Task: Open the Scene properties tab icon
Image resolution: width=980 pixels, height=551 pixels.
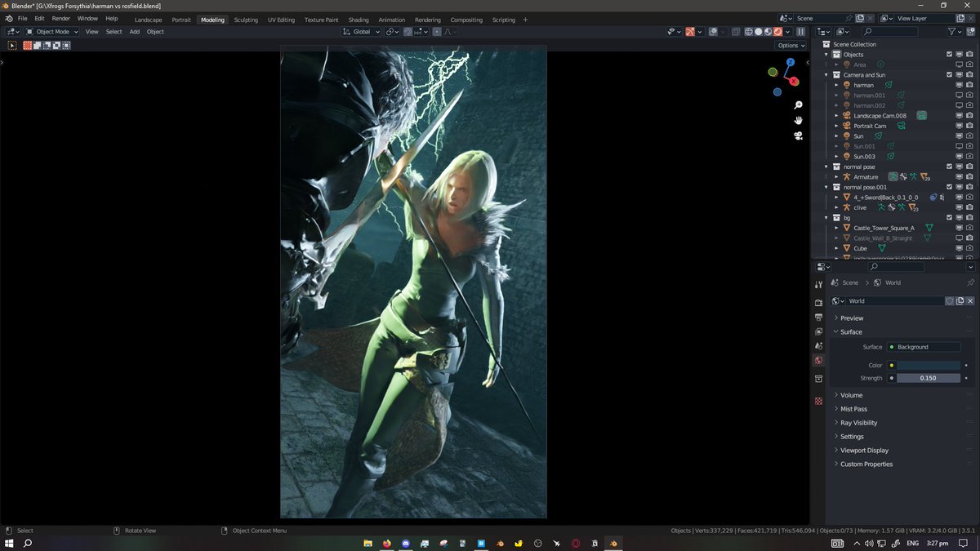Action: click(x=819, y=344)
